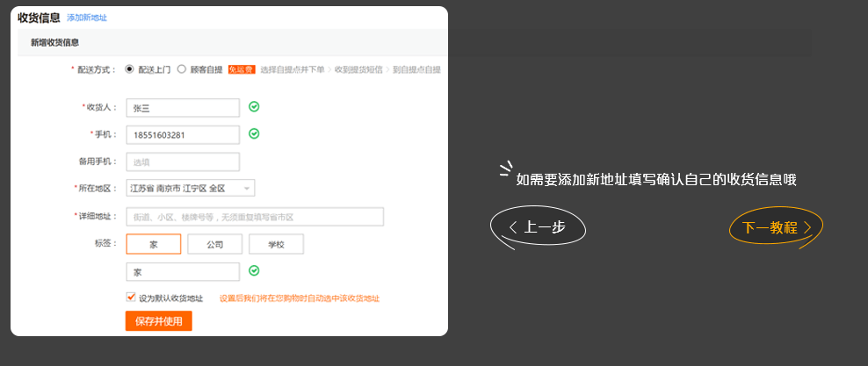Viewport: 868px width, 366px height.
Task: Click the green checkmark beside tag name field
Action: [254, 271]
